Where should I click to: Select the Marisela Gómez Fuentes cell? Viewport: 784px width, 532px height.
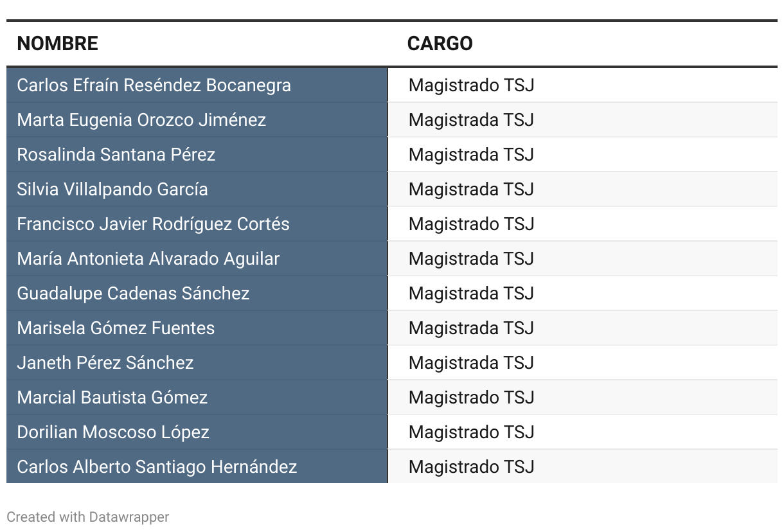coord(197,328)
